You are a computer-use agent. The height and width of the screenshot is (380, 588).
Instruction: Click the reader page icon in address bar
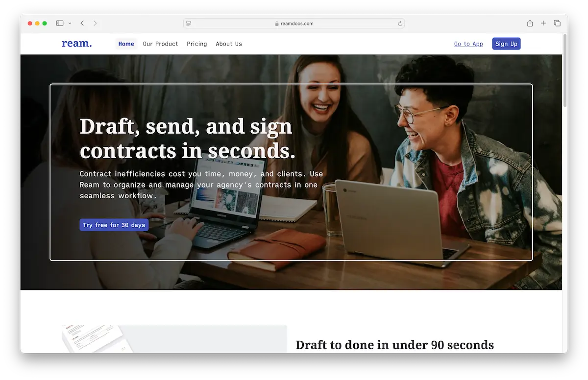(x=189, y=23)
